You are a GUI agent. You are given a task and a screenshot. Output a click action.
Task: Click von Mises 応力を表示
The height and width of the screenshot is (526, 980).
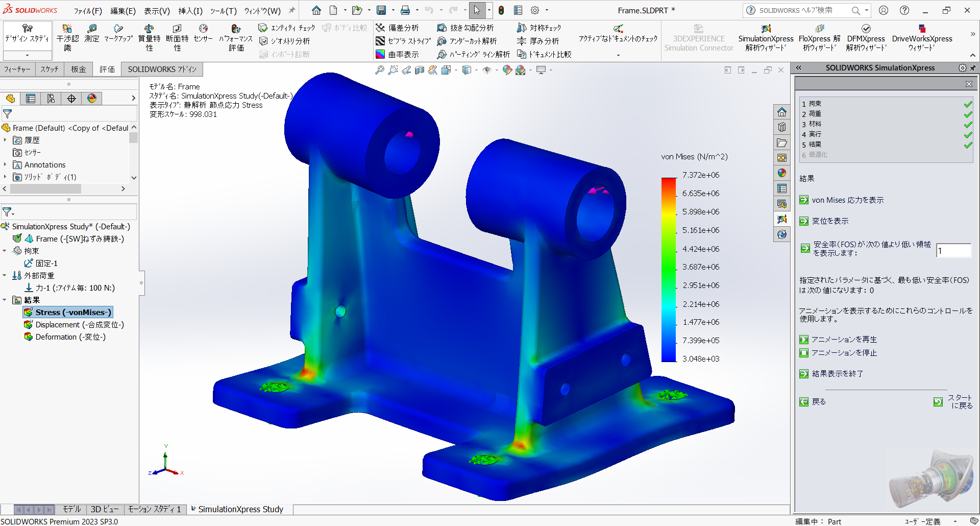pos(841,200)
